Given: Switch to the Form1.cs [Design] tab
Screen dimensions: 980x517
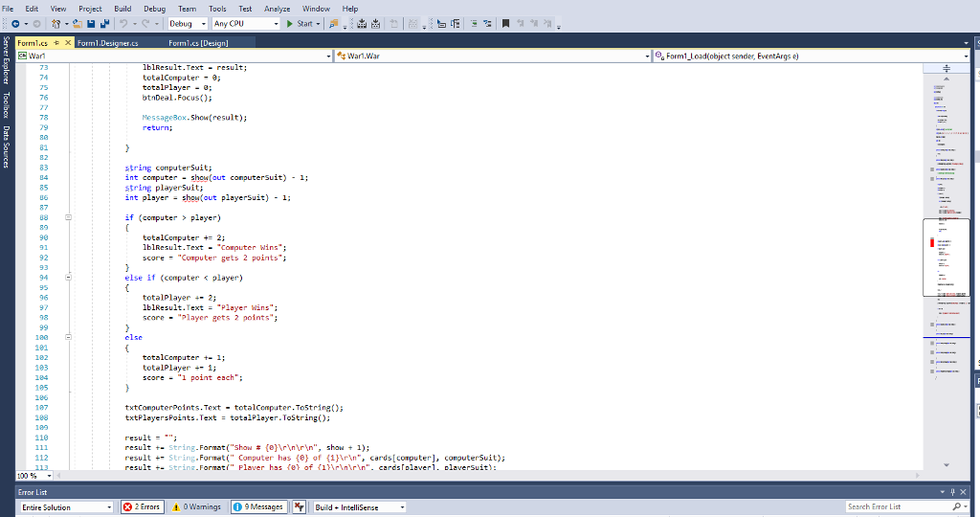Looking at the screenshot, I should [x=198, y=43].
